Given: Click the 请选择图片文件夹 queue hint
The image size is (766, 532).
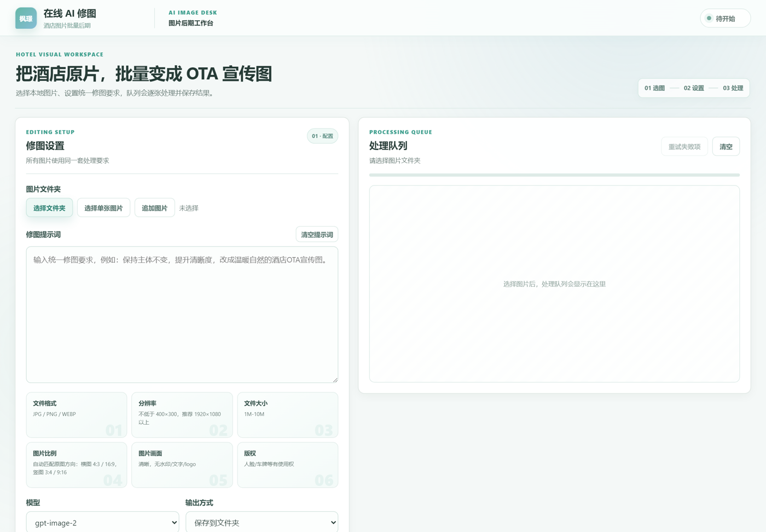Looking at the screenshot, I should coord(395,160).
